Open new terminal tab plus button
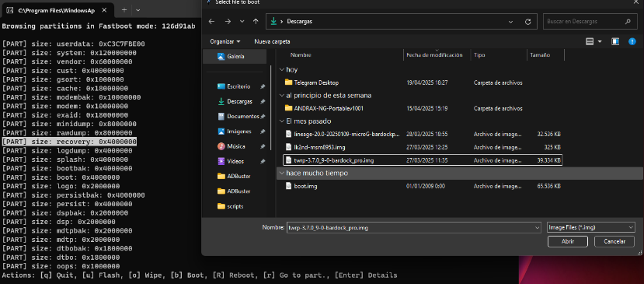This screenshot has width=644, height=284. 124,10
